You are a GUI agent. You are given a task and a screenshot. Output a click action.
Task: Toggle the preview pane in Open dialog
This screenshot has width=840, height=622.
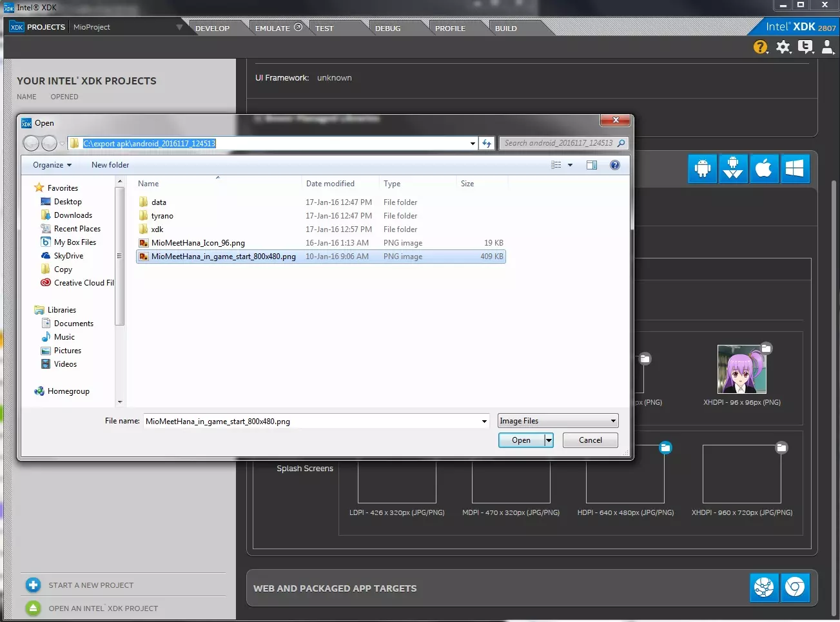[x=591, y=165]
